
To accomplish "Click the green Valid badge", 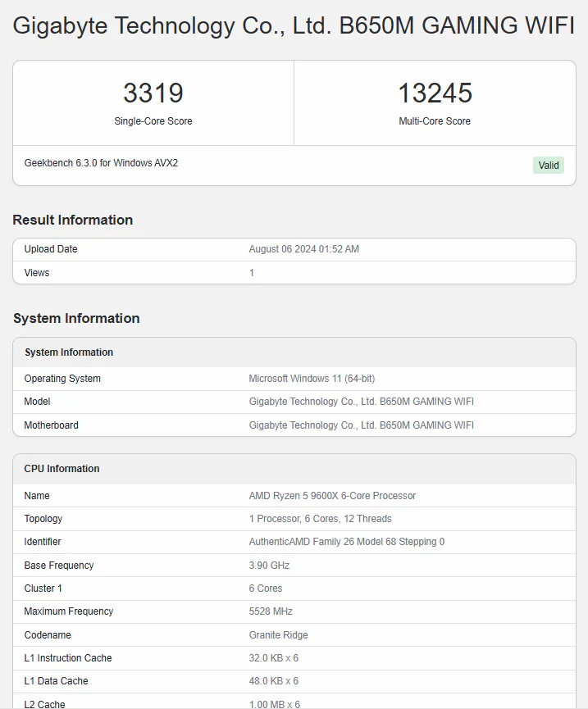I will pyautogui.click(x=549, y=166).
